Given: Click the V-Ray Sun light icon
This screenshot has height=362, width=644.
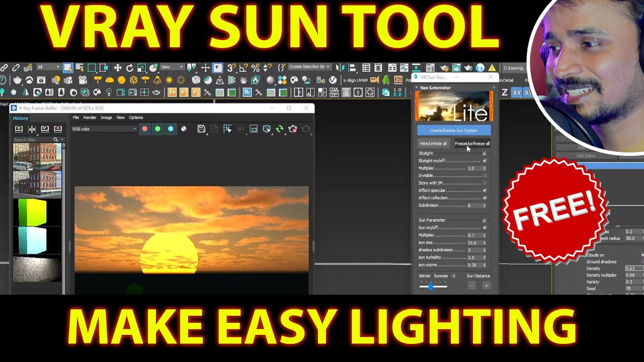Looking at the screenshot, I should tap(169, 80).
